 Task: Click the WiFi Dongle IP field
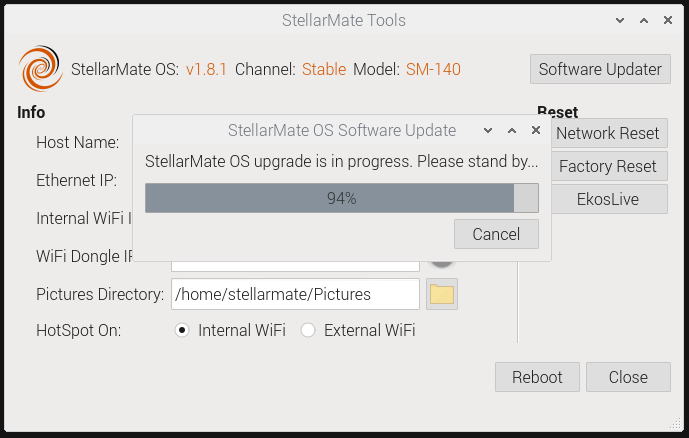click(x=295, y=266)
